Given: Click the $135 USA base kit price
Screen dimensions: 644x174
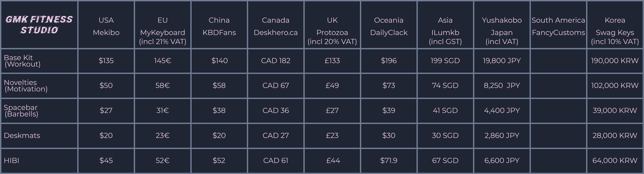Looking at the screenshot, I should coord(106,61).
